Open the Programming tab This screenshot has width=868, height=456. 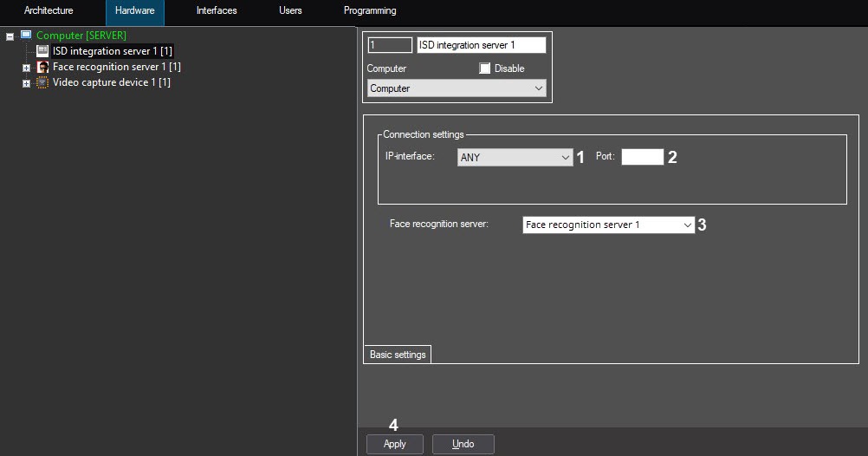(x=370, y=11)
